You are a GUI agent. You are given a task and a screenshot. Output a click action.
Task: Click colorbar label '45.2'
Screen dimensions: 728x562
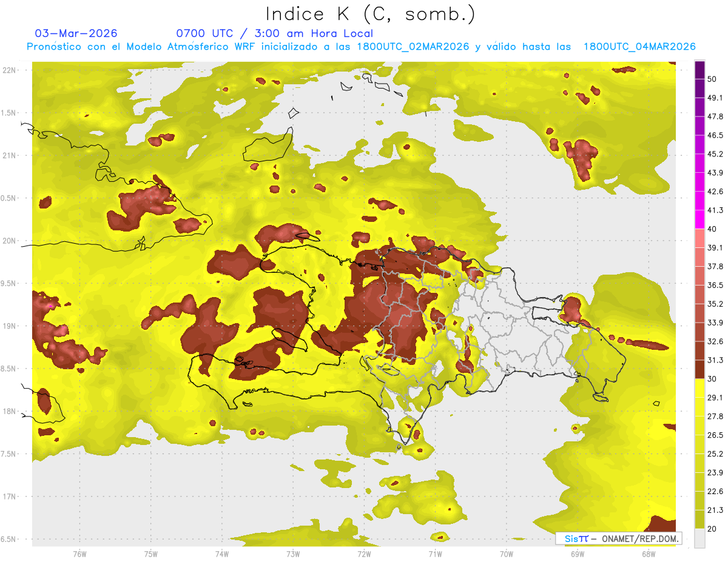715,154
